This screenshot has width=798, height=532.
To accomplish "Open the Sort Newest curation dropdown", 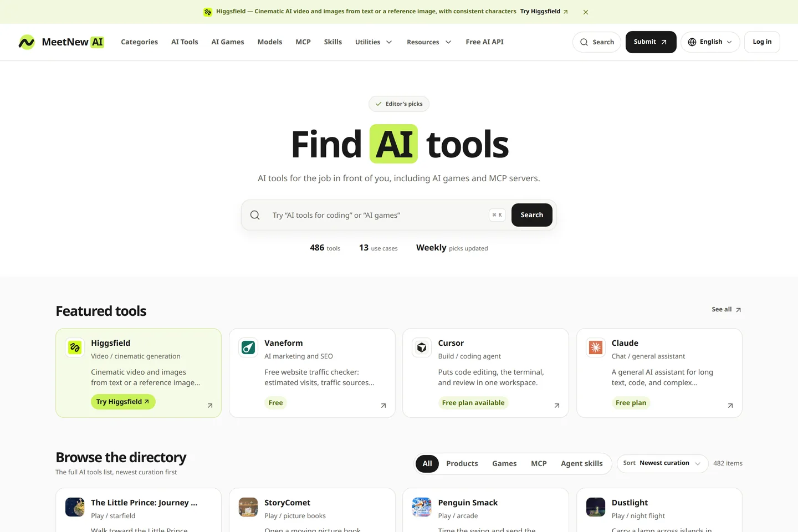I will click(x=662, y=463).
